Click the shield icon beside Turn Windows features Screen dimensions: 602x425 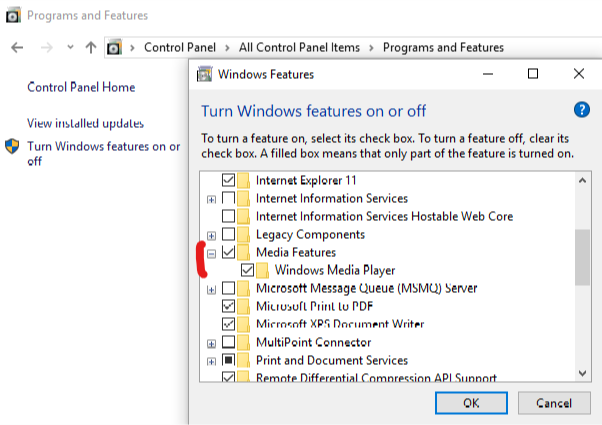(12, 146)
